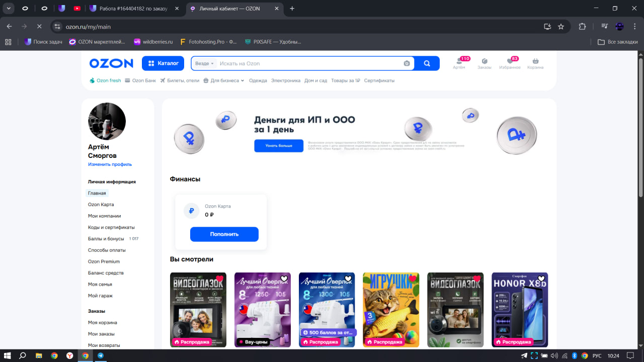This screenshot has height=362, width=644.
Task: Go back using the browser back arrow
Action: click(9, 26)
